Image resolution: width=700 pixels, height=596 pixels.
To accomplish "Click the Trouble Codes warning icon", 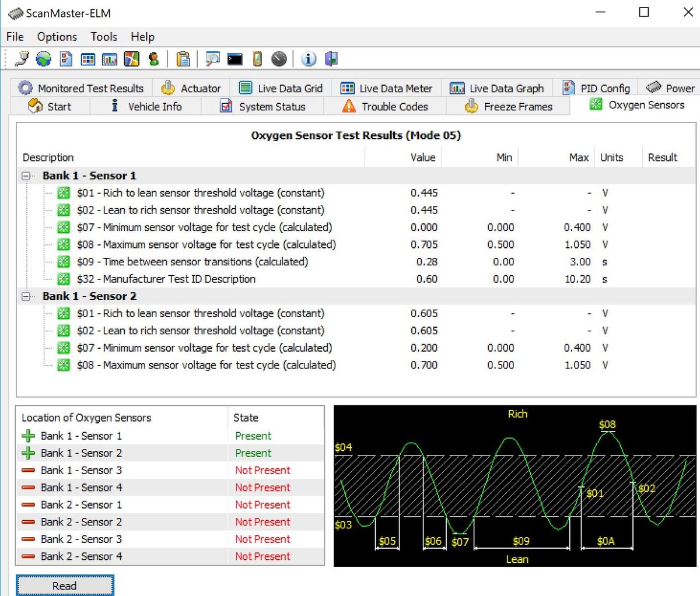I will tap(349, 106).
